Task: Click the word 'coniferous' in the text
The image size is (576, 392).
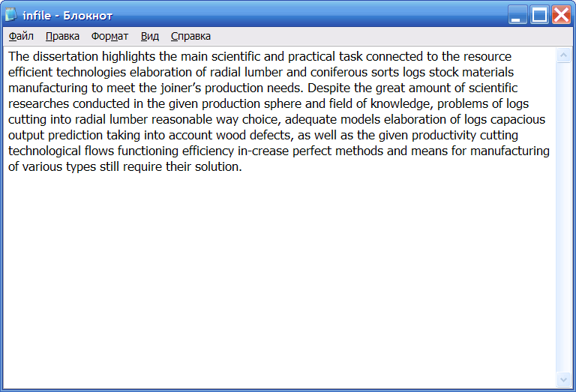Action: click(339, 72)
